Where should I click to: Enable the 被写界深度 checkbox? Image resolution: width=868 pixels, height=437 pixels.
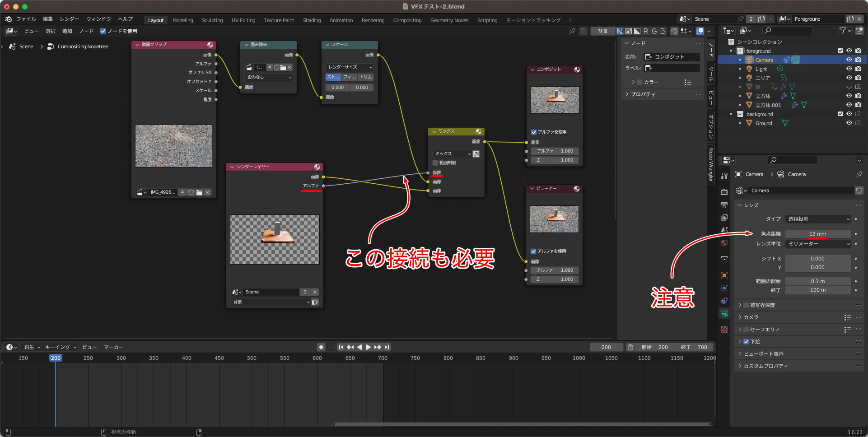746,305
